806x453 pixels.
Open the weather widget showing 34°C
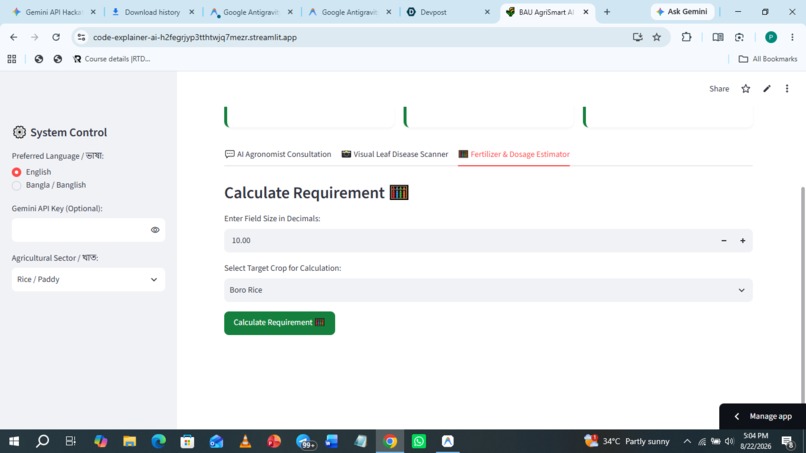pyautogui.click(x=627, y=441)
